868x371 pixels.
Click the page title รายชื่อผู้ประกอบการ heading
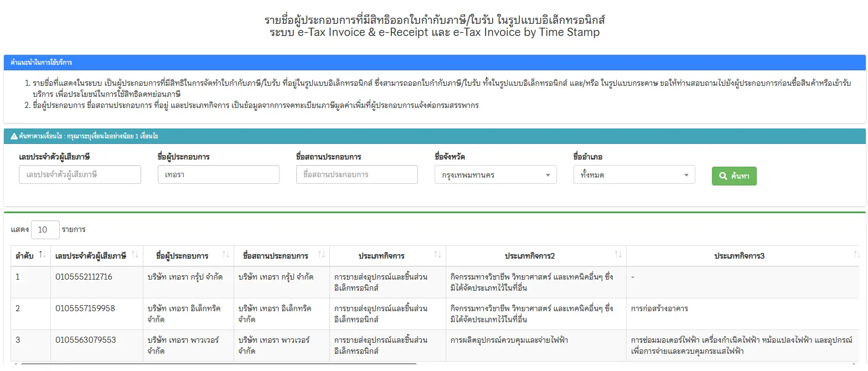[435, 26]
